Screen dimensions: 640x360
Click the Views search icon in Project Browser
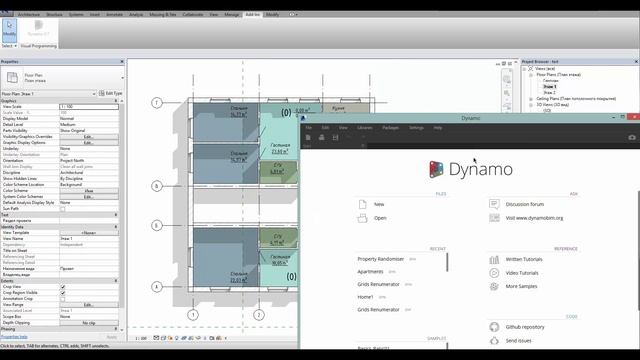point(531,69)
